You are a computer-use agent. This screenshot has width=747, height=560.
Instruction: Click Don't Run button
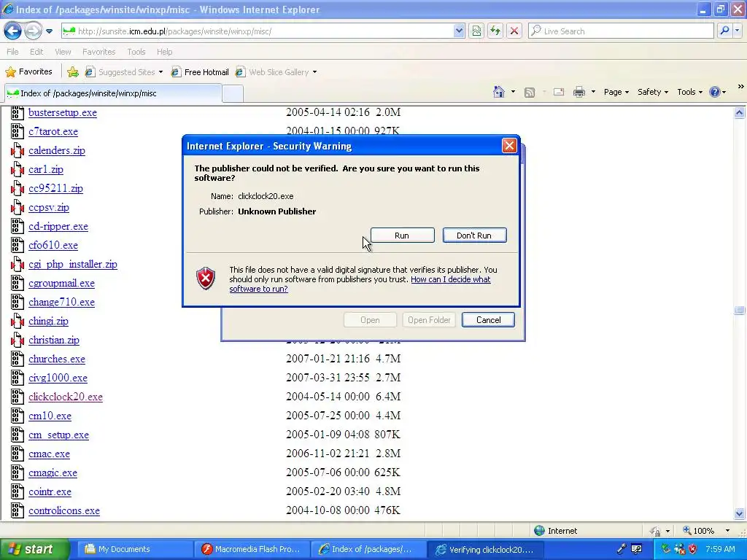coord(474,236)
